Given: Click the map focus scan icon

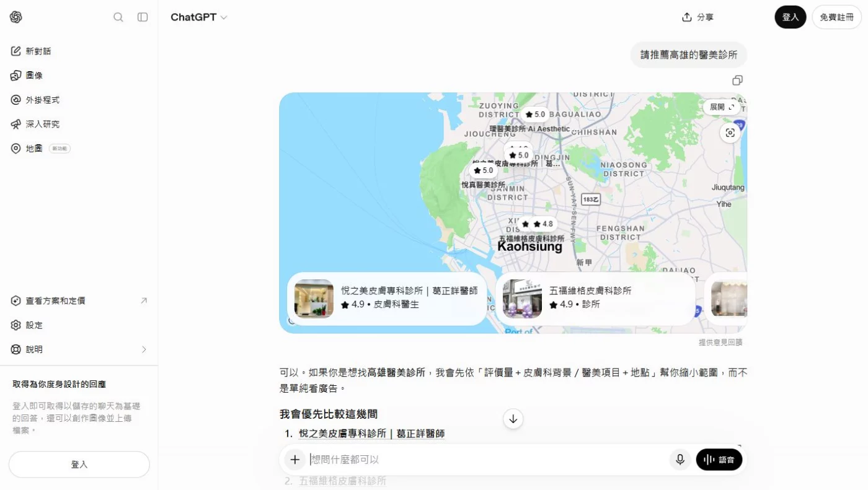Looking at the screenshot, I should pyautogui.click(x=730, y=133).
